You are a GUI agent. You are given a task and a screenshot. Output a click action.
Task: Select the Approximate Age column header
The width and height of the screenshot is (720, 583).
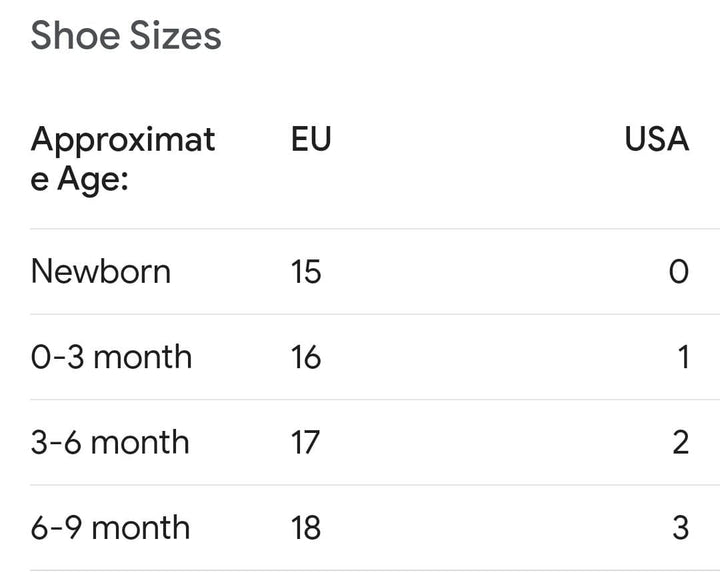123,161
